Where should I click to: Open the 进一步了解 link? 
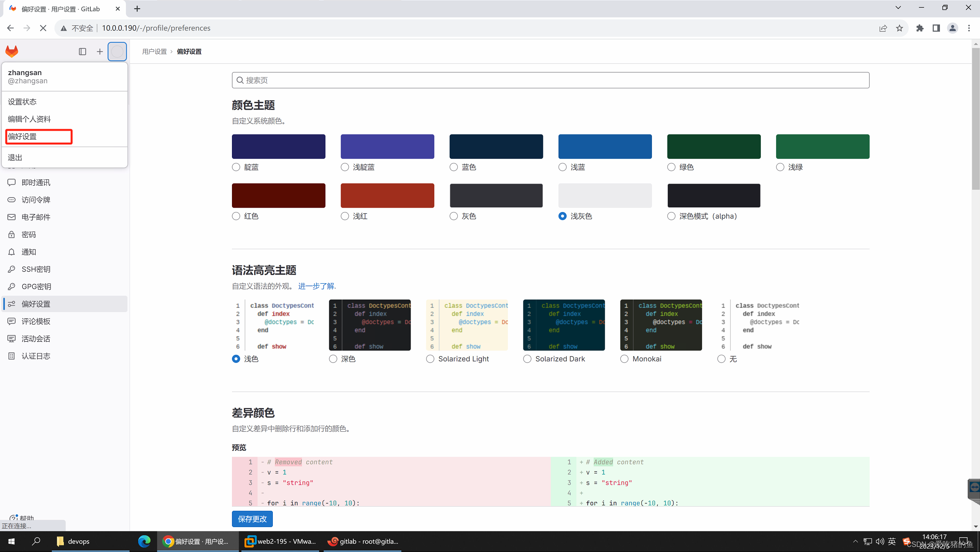(x=316, y=286)
